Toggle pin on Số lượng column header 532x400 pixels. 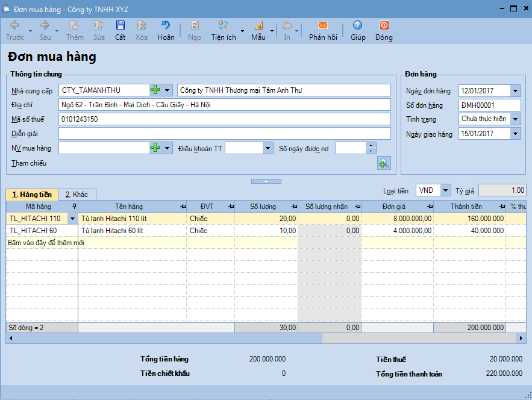click(293, 207)
